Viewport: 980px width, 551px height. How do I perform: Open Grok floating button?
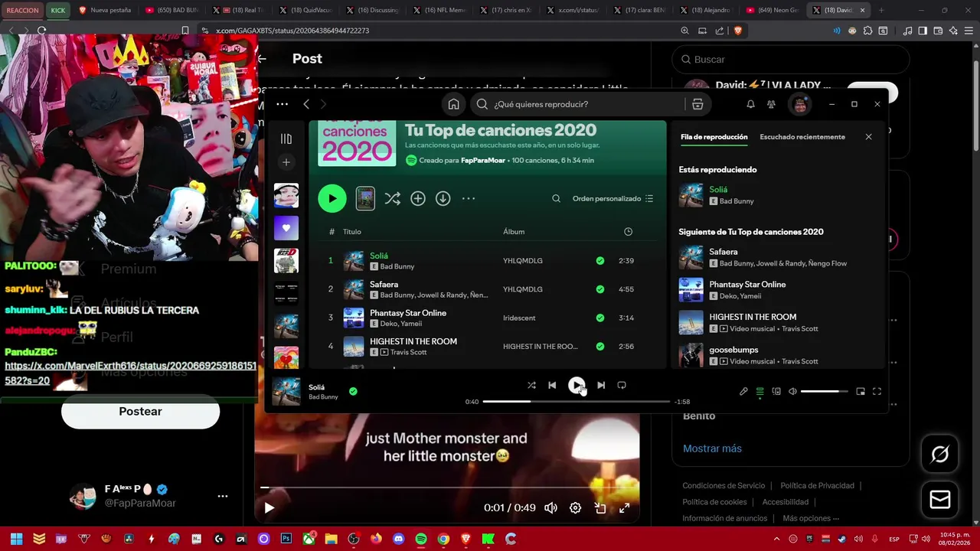[x=939, y=455]
